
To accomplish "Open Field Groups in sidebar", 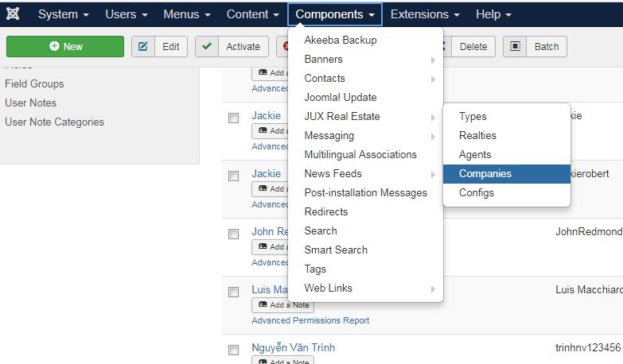I will click(x=34, y=83).
